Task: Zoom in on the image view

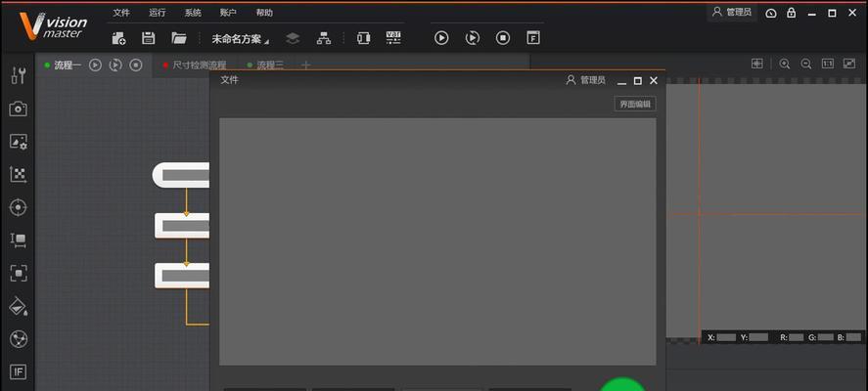Action: 785,64
